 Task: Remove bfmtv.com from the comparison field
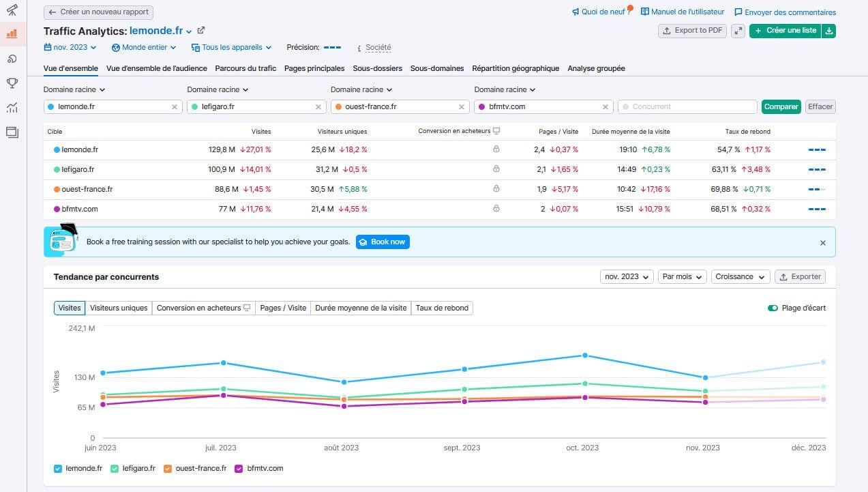(x=605, y=106)
